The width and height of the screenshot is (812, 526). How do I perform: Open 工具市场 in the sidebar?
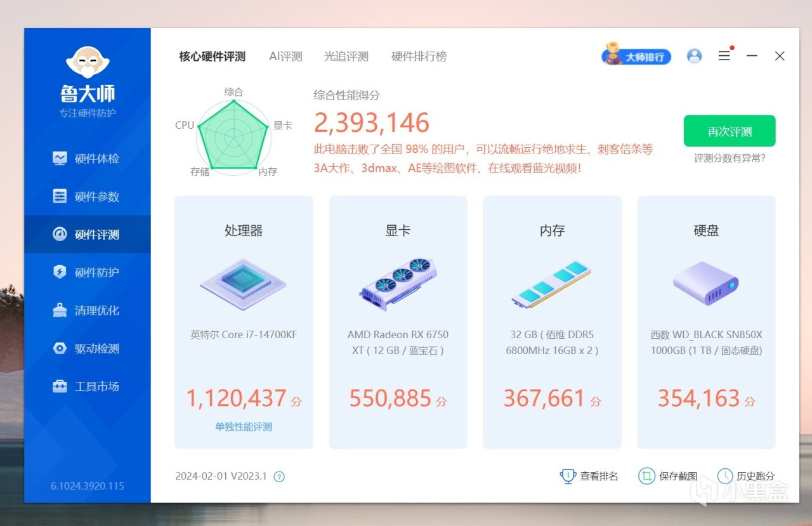click(88, 386)
